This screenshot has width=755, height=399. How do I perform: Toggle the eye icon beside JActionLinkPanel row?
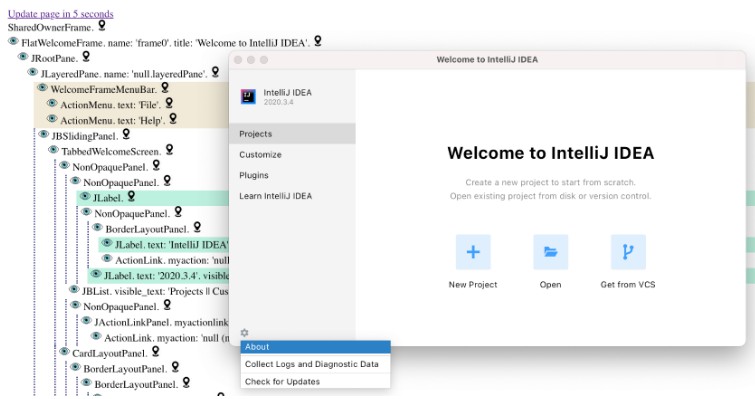point(87,321)
